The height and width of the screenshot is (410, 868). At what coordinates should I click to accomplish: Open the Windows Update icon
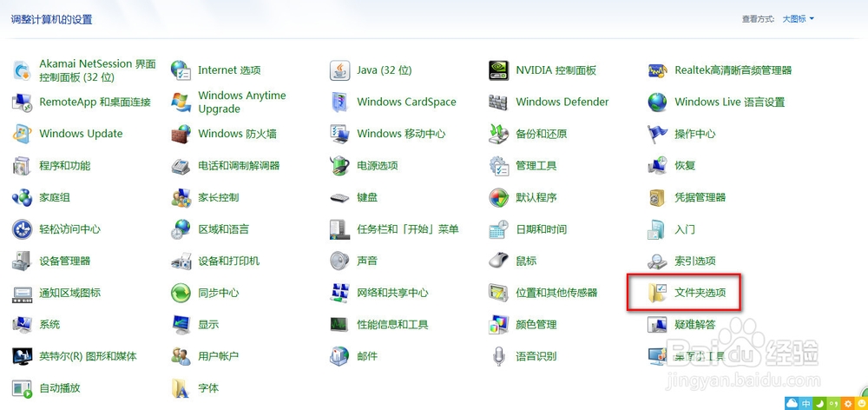(x=23, y=134)
